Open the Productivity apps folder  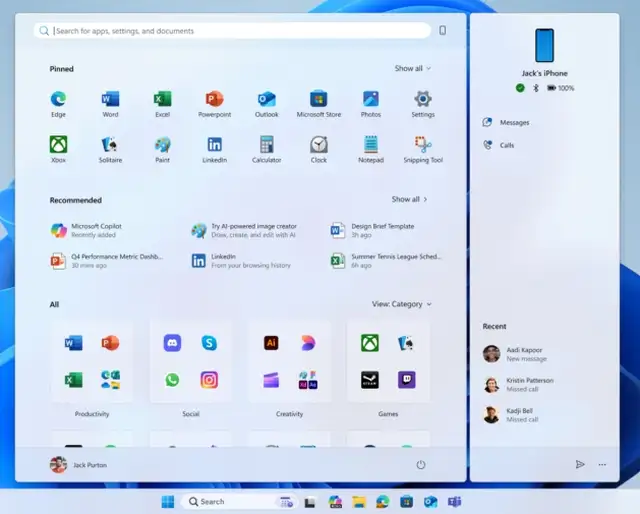click(92, 362)
